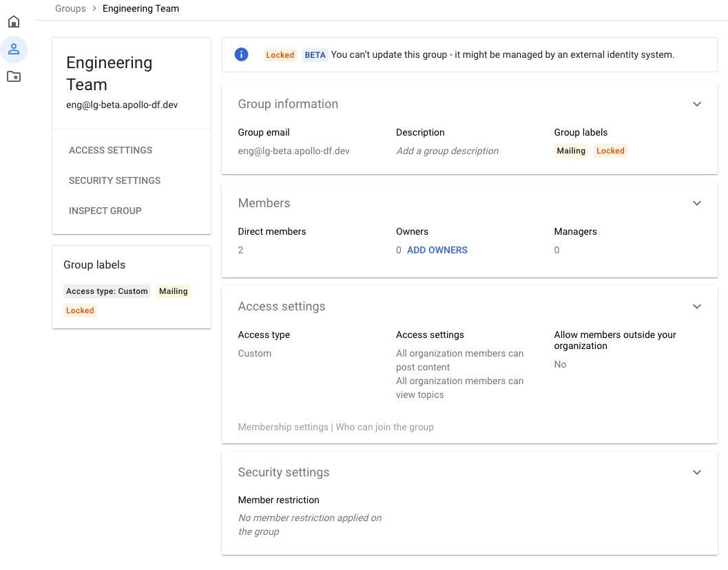Click the Managers count 0

557,250
